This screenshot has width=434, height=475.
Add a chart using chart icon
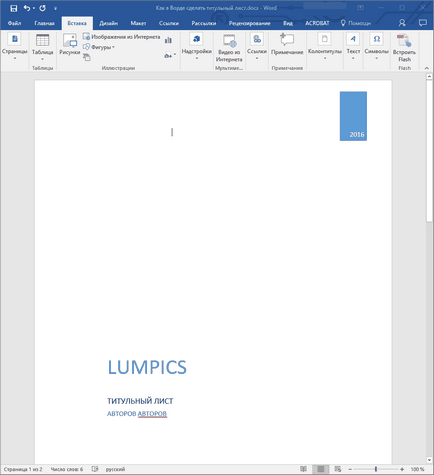point(168,40)
